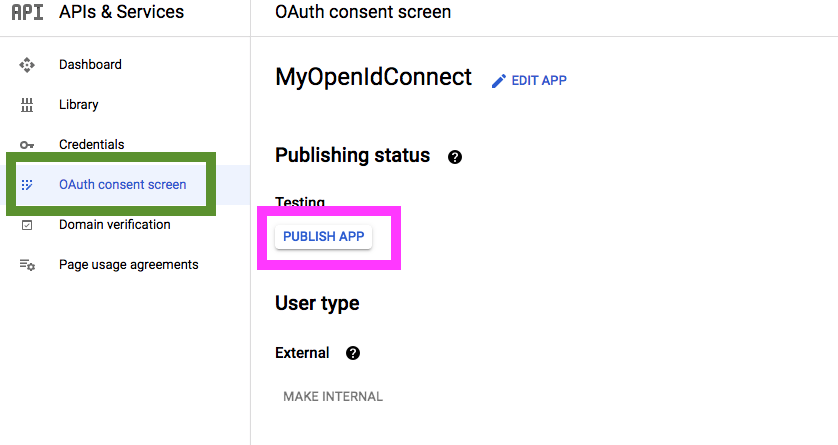This screenshot has height=445, width=838.
Task: Click the APIs & Services header title
Action: pyautogui.click(x=121, y=12)
